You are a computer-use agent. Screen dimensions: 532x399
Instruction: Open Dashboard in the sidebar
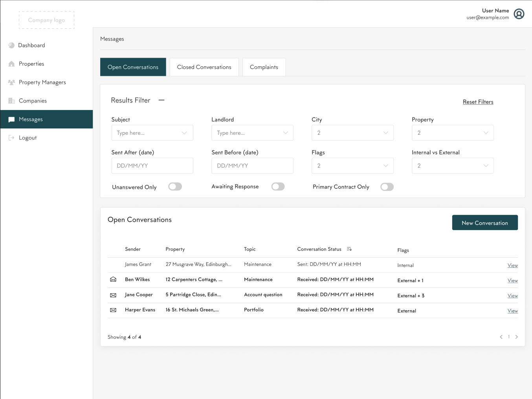tap(46, 46)
